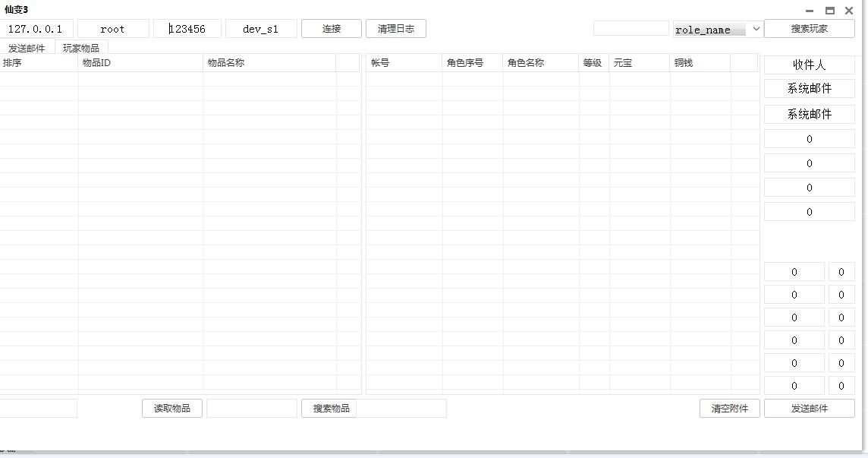Switch to the 发送邮件 tab
This screenshot has width=868, height=458.
click(27, 48)
